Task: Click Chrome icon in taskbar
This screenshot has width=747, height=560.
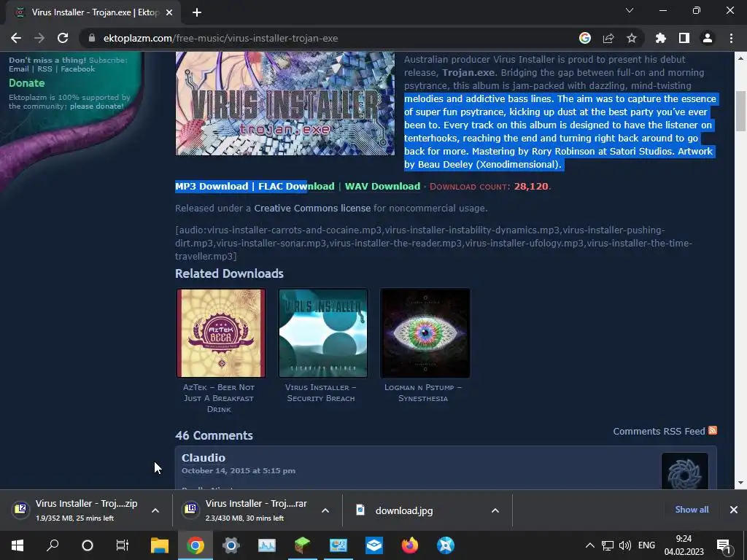Action: click(x=196, y=545)
